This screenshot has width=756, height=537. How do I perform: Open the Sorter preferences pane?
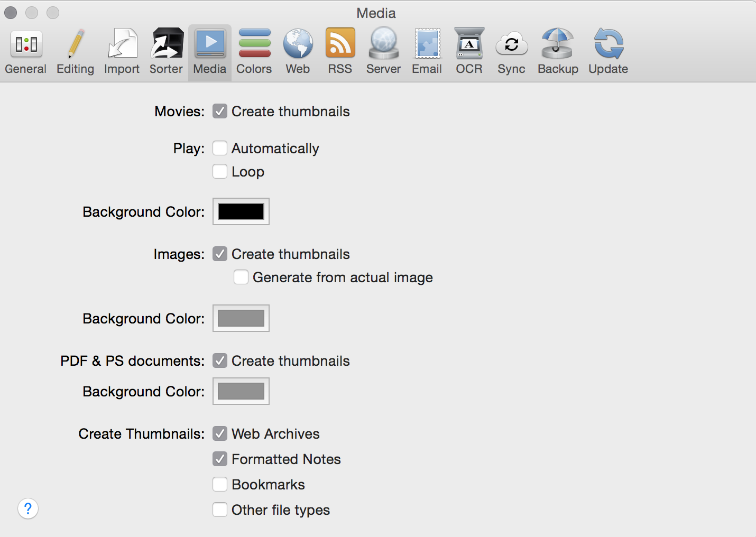pos(167,52)
